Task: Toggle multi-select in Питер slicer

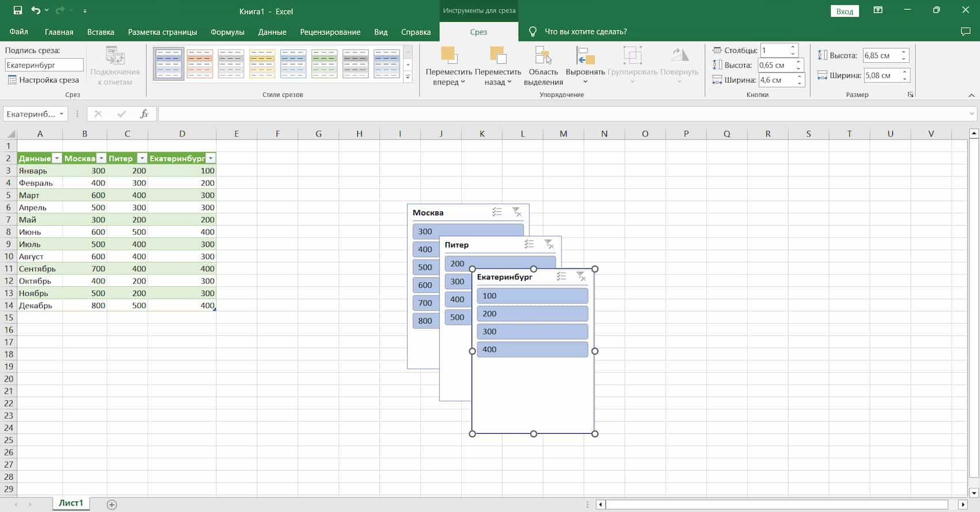Action: [529, 245]
